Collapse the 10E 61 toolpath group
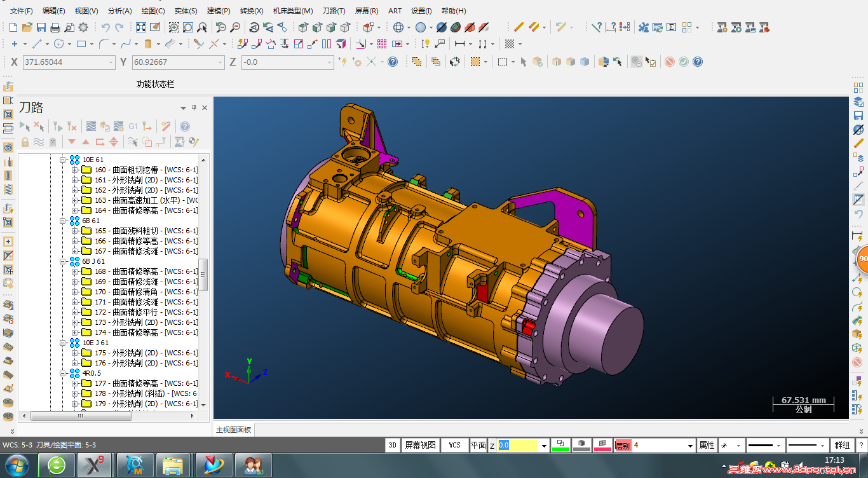Image resolution: width=868 pixels, height=478 pixels. 63,160
